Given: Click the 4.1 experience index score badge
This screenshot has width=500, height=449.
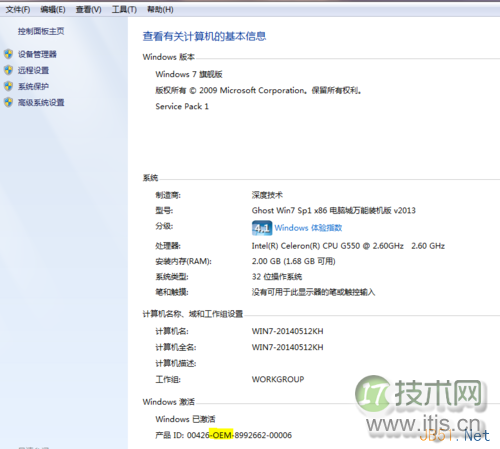Looking at the screenshot, I should coord(262,228).
